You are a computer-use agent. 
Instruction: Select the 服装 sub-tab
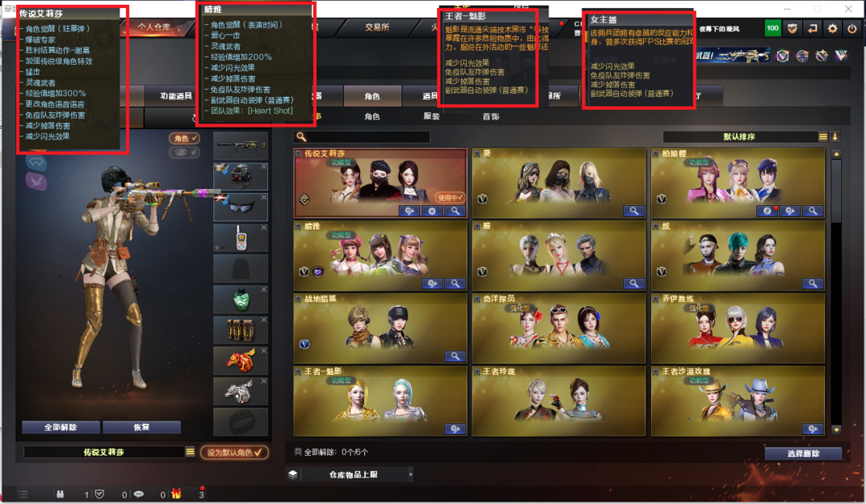(x=431, y=116)
